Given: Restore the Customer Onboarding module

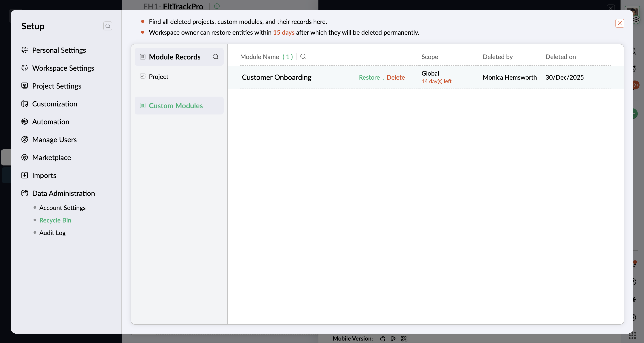Looking at the screenshot, I should (x=369, y=77).
